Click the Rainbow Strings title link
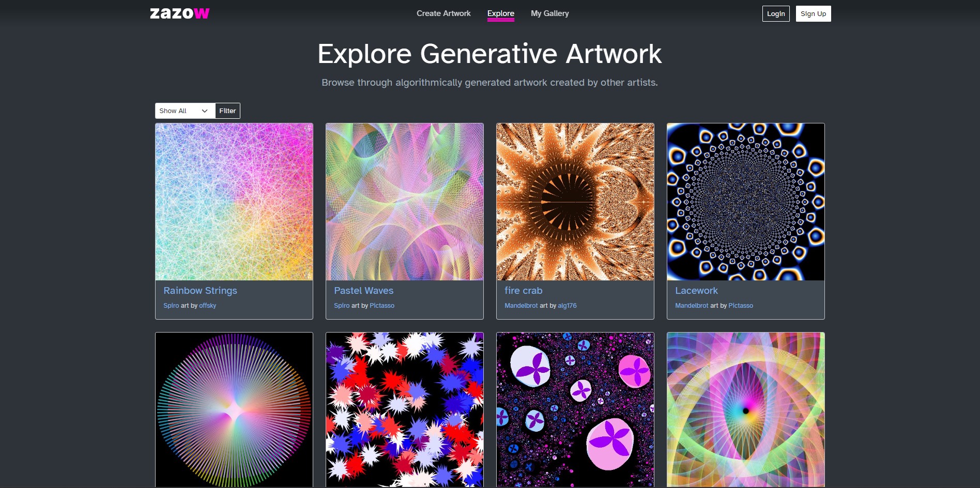 point(201,291)
